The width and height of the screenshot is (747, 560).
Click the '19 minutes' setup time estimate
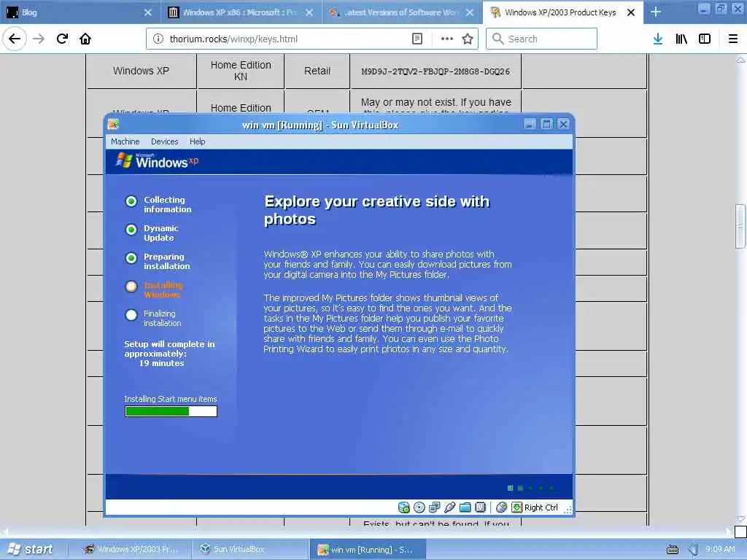[161, 363]
